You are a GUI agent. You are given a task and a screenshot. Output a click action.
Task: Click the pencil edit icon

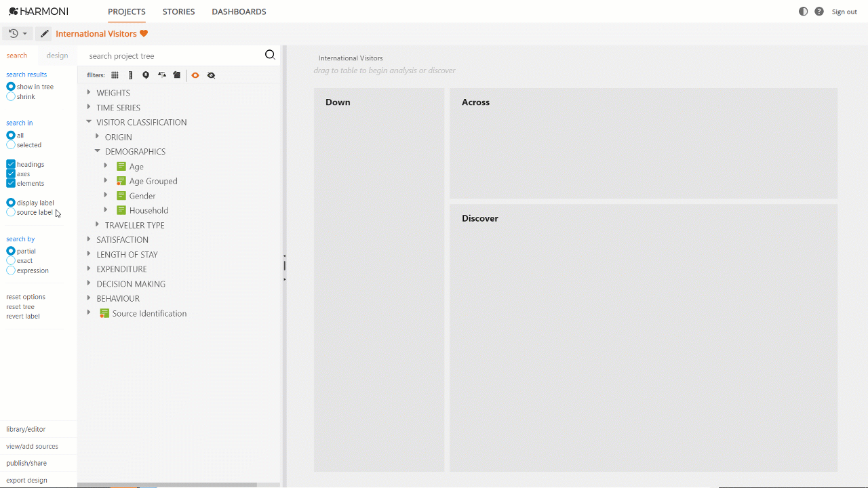[44, 34]
